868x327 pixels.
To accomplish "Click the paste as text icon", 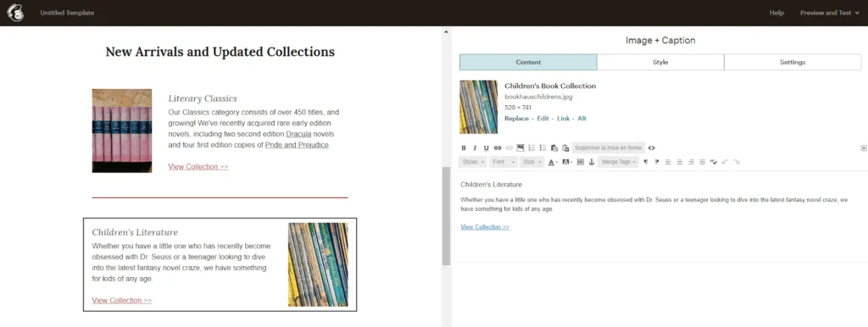I will tap(554, 147).
